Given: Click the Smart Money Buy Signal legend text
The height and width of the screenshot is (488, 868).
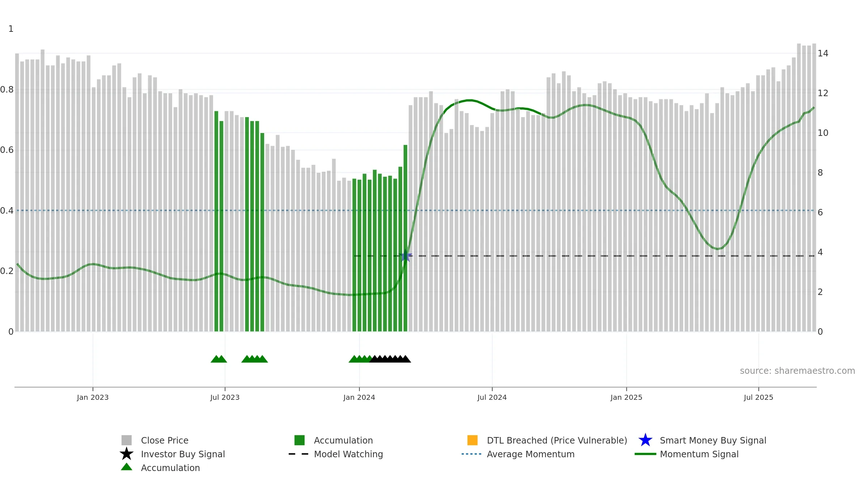Looking at the screenshot, I should 713,440.
